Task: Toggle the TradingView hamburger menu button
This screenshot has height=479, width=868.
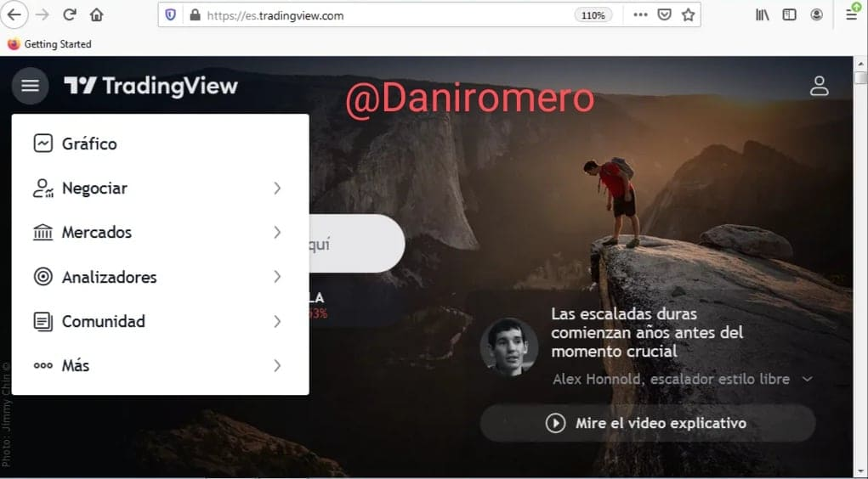Action: pos(30,86)
